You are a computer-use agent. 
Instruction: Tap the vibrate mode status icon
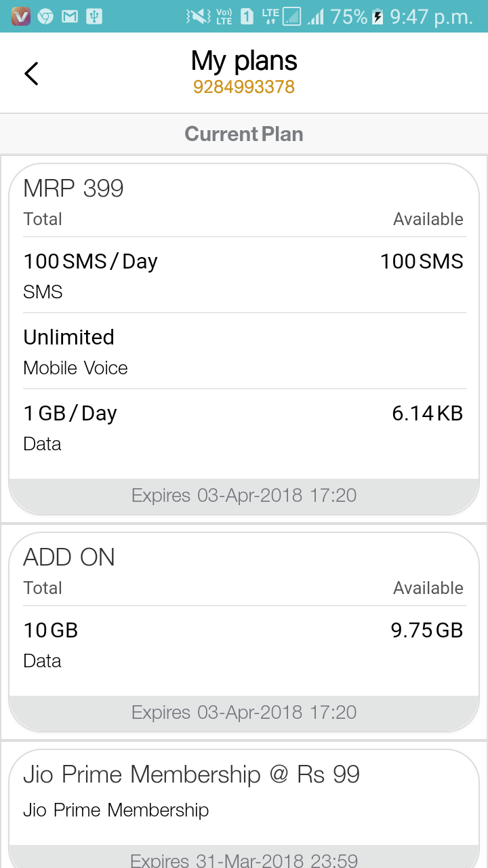[x=198, y=16]
